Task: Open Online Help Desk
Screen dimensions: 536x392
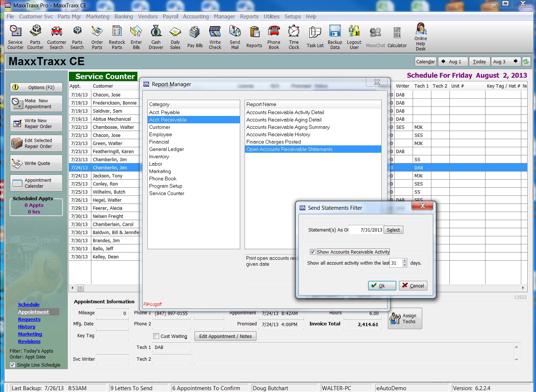Action: tap(421, 37)
